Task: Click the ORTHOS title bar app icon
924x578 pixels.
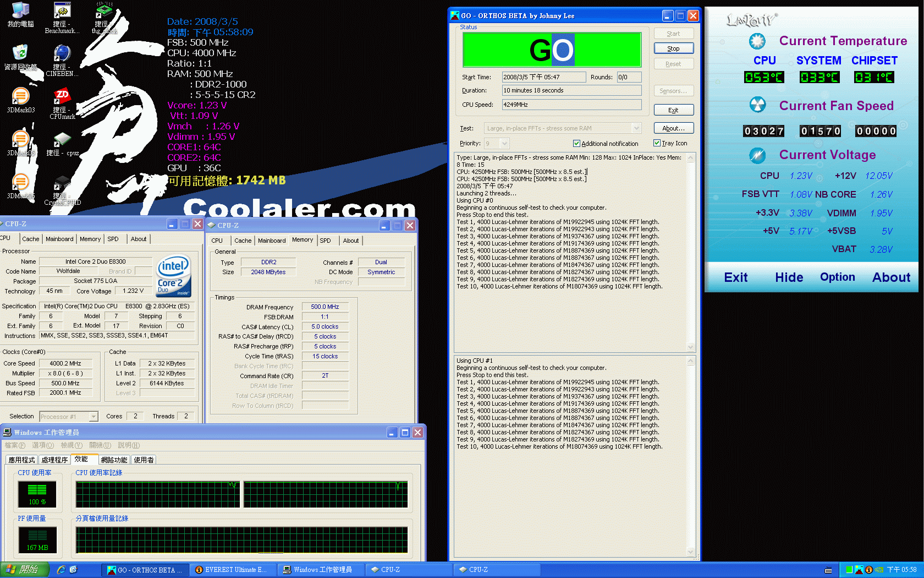Action: (455, 15)
